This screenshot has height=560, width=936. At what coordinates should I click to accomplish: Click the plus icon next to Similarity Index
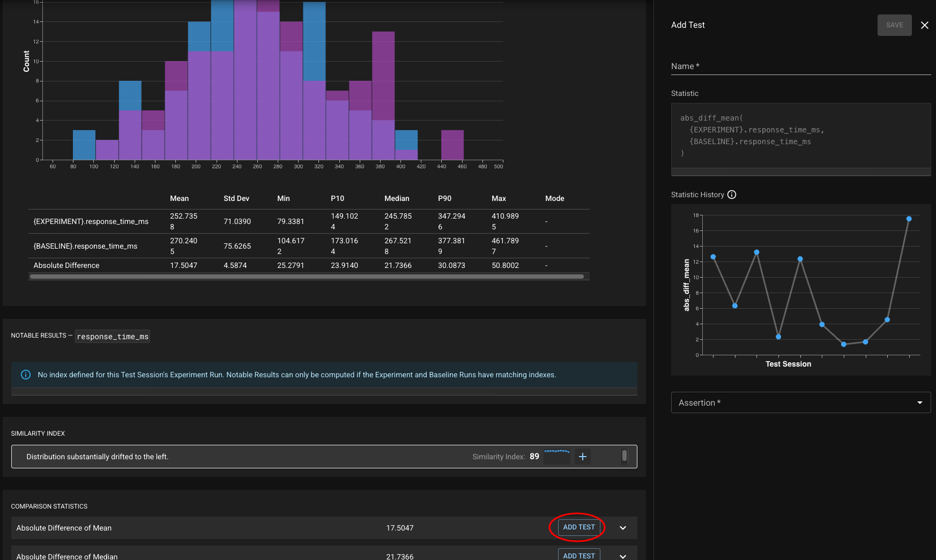tap(583, 457)
